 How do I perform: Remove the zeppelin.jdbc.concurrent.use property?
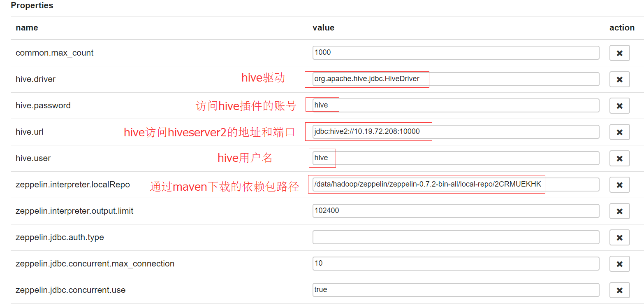pos(619,290)
